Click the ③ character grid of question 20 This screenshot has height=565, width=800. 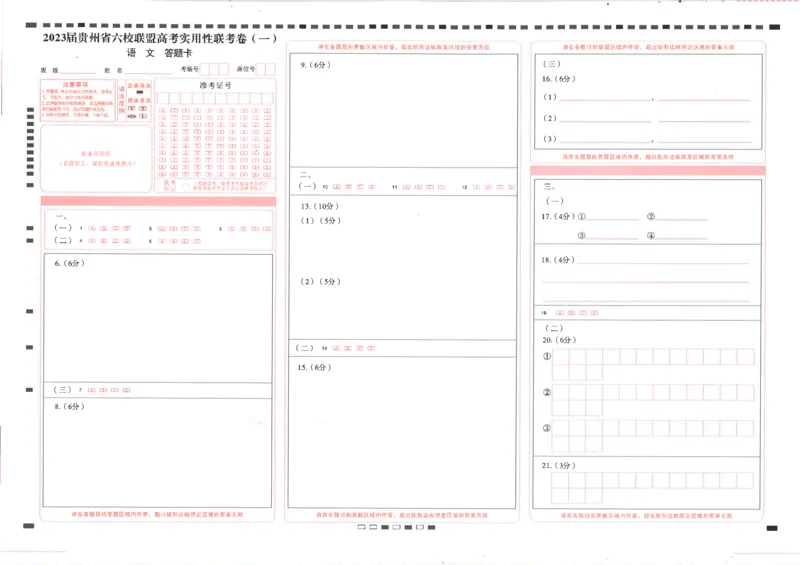(653, 436)
